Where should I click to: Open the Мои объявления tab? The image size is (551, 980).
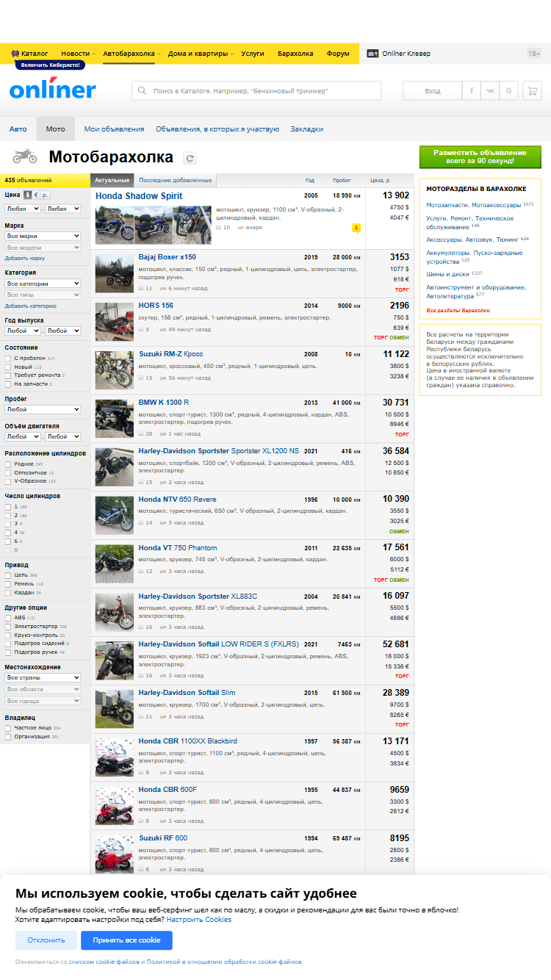[114, 129]
